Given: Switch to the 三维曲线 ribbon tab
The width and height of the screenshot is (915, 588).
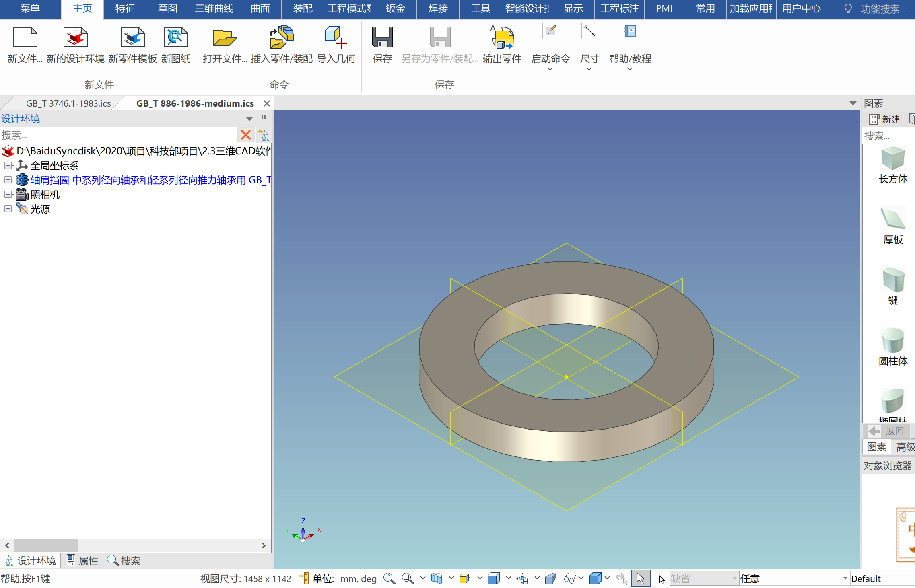Looking at the screenshot, I should (214, 9).
